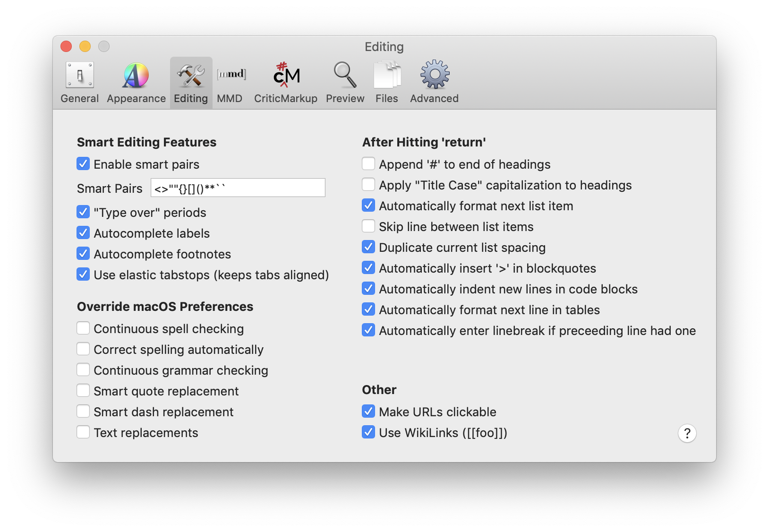The image size is (769, 532).
Task: Click the help question mark button
Action: tap(687, 433)
